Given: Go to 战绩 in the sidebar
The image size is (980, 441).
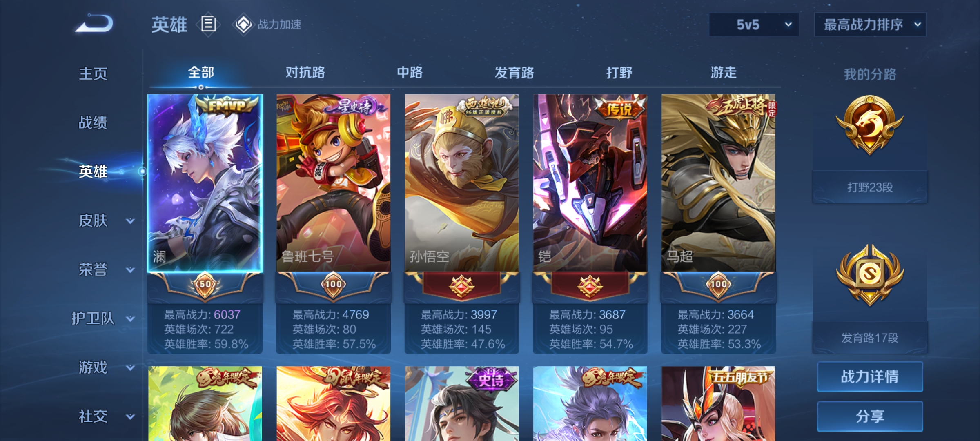Looking at the screenshot, I should tap(93, 122).
